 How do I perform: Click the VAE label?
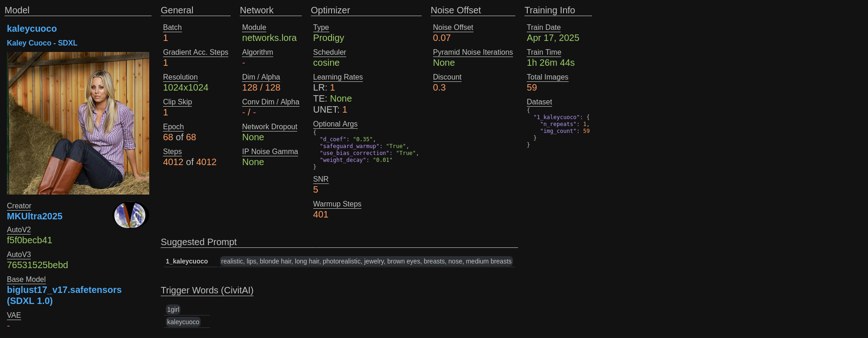pos(14,315)
